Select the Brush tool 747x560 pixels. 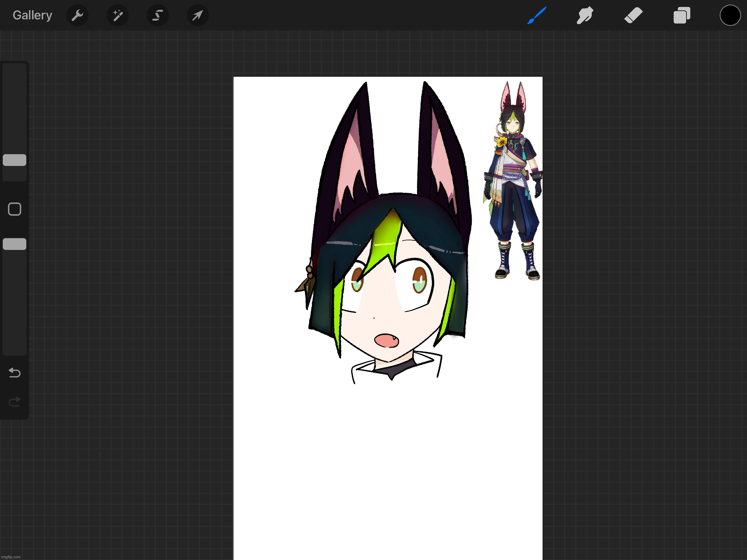tap(536, 16)
